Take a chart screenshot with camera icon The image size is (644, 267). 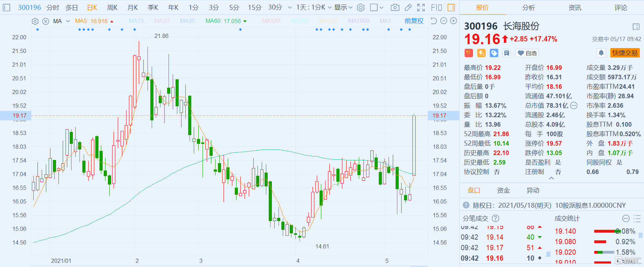(x=395, y=7)
